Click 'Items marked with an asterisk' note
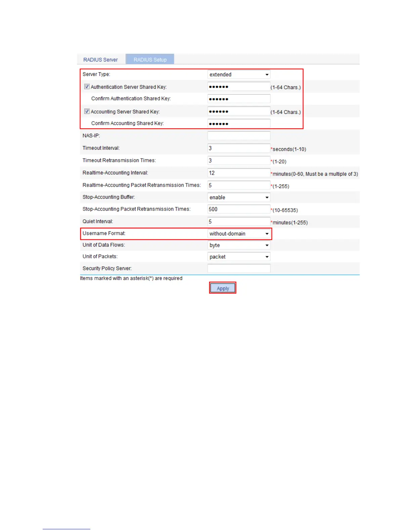411x532 pixels. click(131, 278)
